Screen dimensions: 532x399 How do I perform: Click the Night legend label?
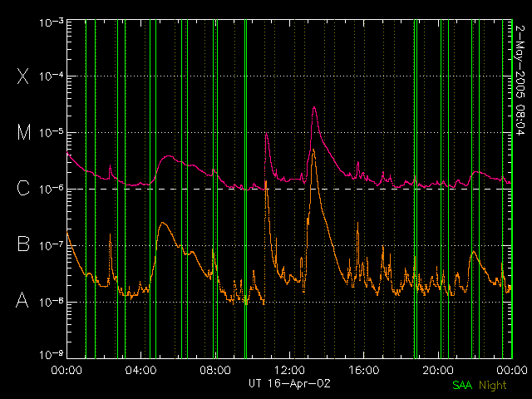click(x=493, y=386)
